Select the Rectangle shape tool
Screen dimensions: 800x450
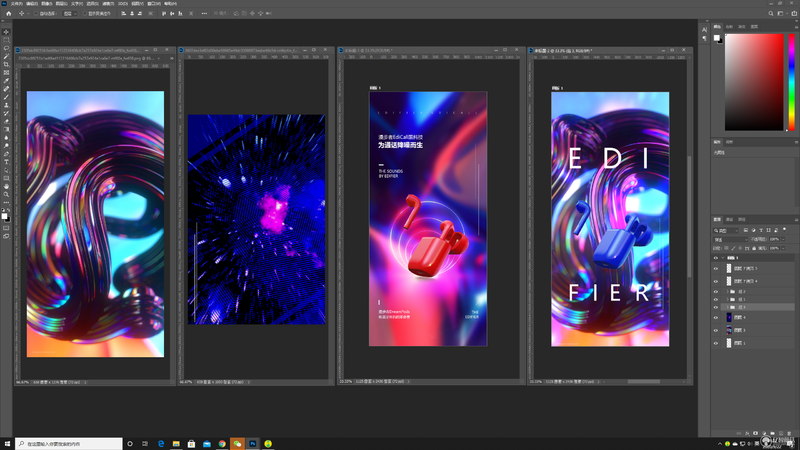tap(6, 179)
